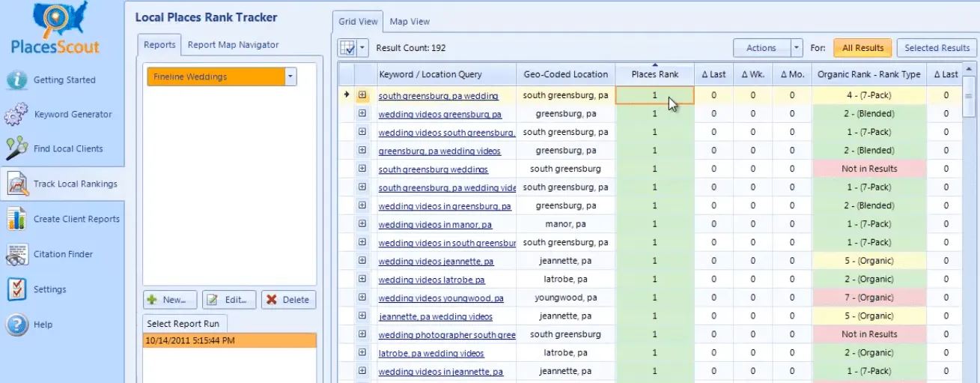Screen dimensions: 980x383
Task: Switch to the Map View tab
Action: click(410, 22)
